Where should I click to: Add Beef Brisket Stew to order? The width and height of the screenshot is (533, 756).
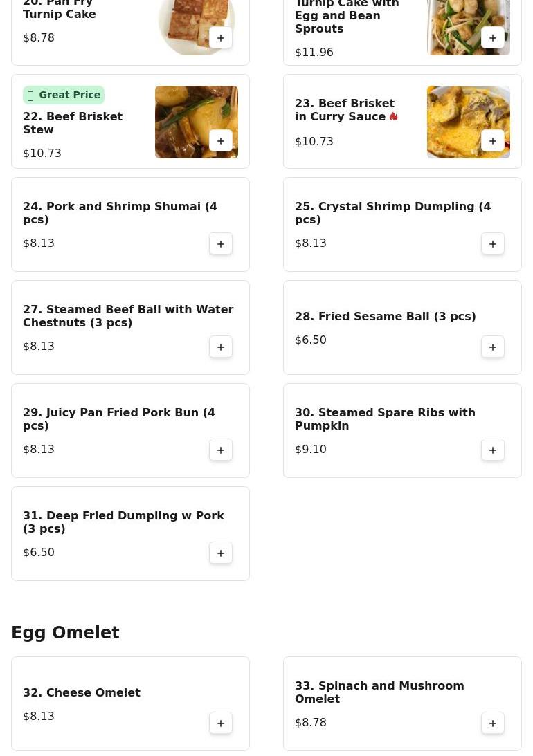point(221,141)
